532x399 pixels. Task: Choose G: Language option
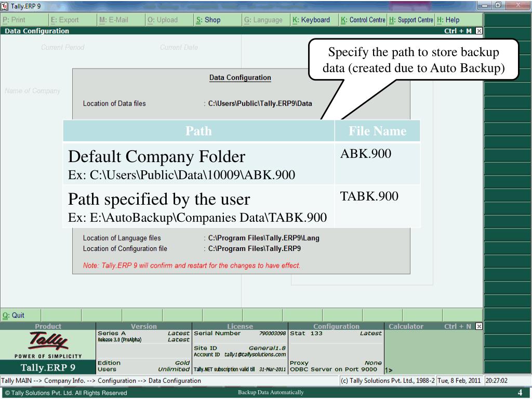coord(267,20)
